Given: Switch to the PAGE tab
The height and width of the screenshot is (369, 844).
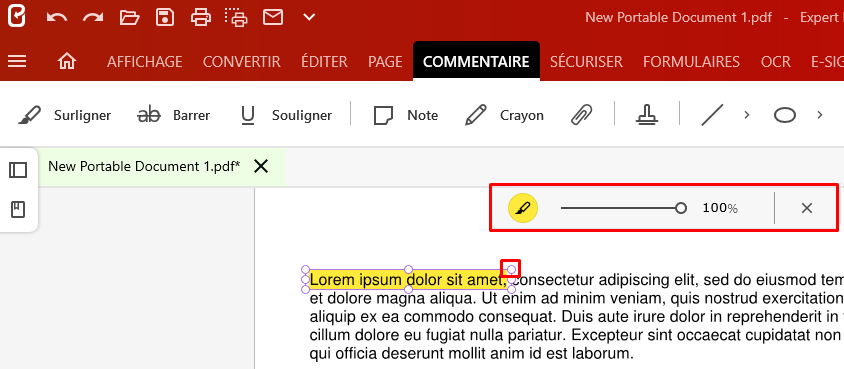Looking at the screenshot, I should [385, 62].
